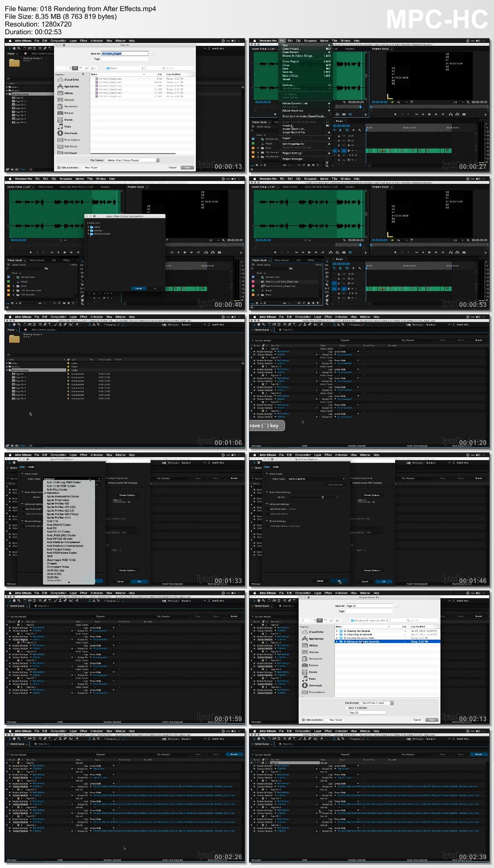Tick Hide extension in 00:00:13 save dialog
The image size is (494, 868).
(59, 168)
